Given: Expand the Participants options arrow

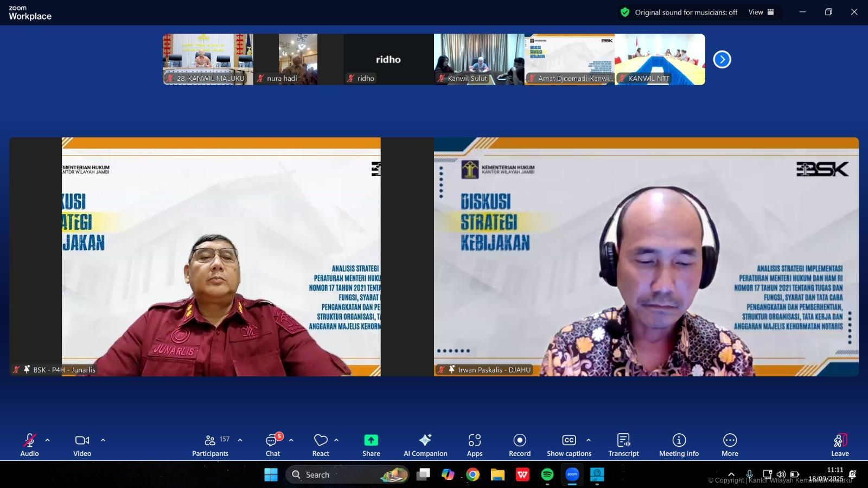Looking at the screenshot, I should click(x=240, y=440).
